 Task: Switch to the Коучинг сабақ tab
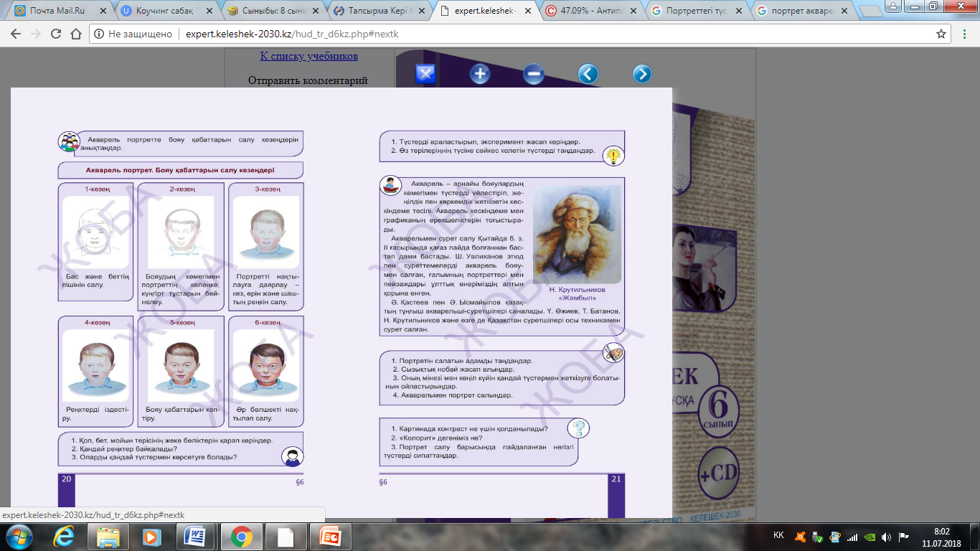(x=165, y=11)
